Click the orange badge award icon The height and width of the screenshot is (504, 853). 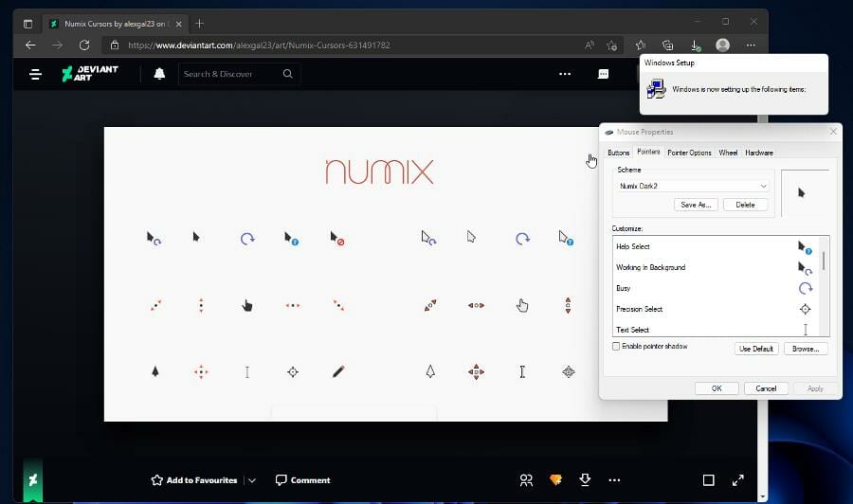point(555,479)
